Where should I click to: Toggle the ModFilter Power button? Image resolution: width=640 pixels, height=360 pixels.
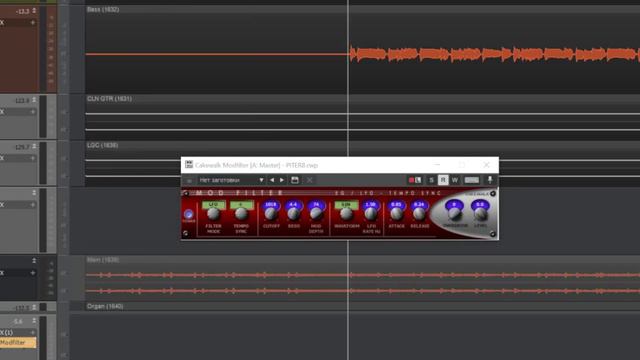[188, 214]
